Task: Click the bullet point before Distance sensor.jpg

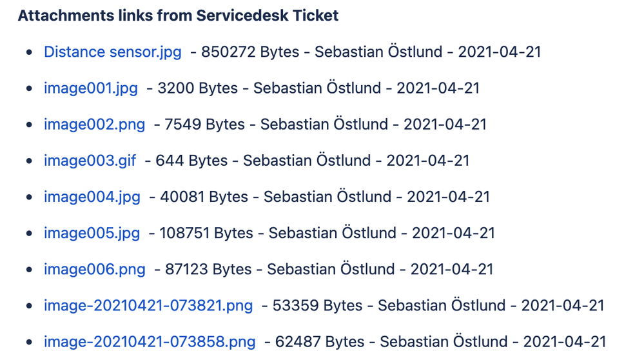Action: pos(29,52)
